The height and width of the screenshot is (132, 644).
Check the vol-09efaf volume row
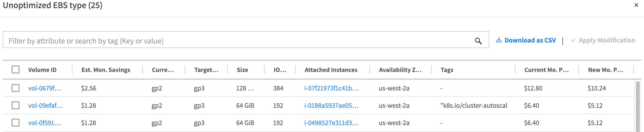pos(16,105)
